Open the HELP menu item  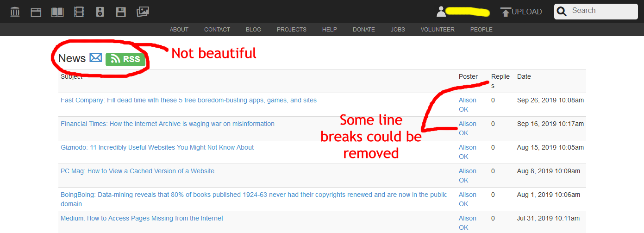(x=330, y=30)
